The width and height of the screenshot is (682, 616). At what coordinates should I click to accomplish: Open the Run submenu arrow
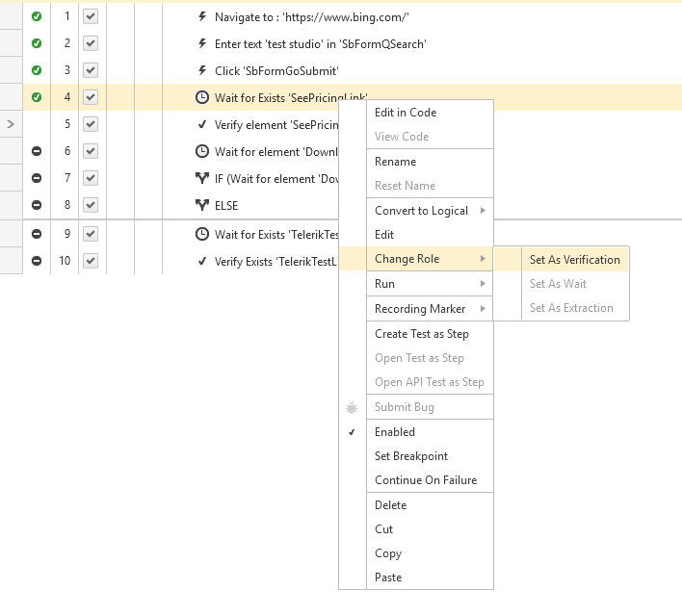[482, 284]
